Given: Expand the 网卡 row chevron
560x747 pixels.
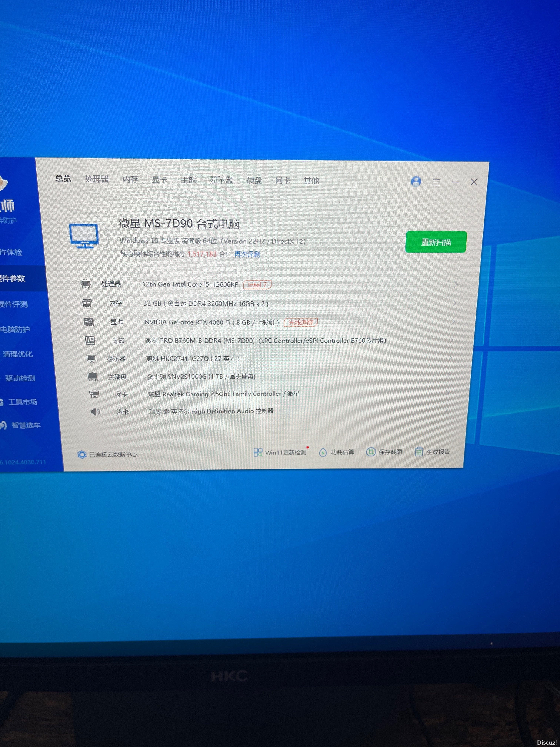Looking at the screenshot, I should [448, 393].
